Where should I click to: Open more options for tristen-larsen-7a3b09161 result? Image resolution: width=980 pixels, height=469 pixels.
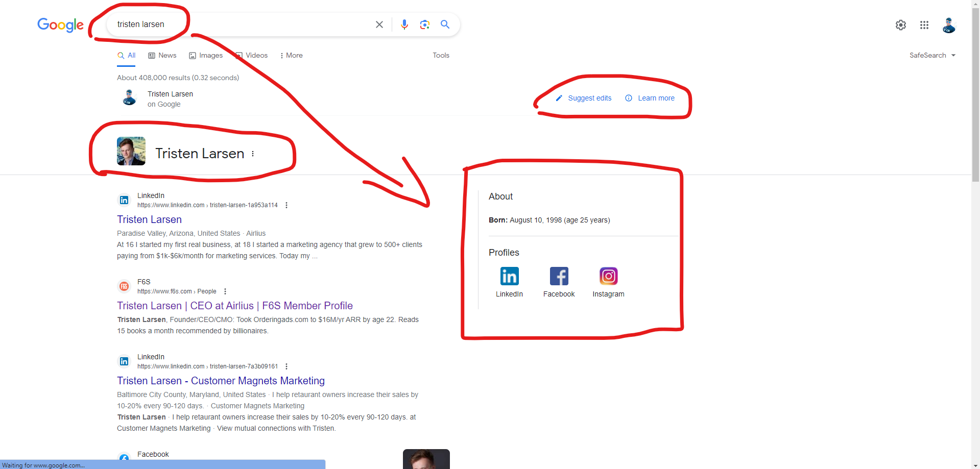point(286,366)
